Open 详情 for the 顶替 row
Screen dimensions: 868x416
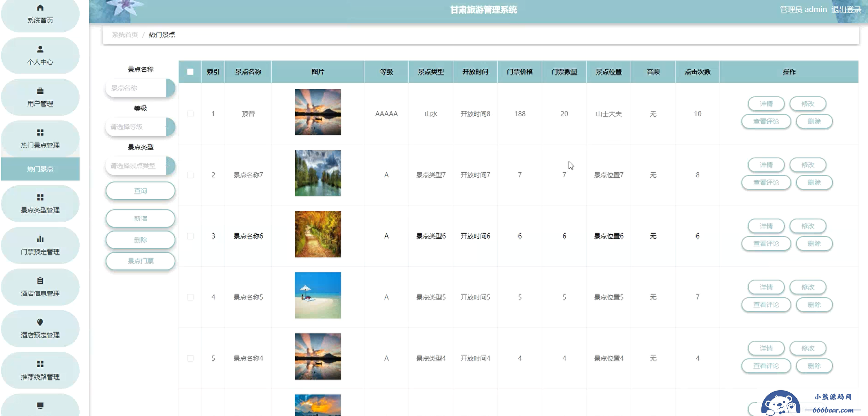(766, 104)
